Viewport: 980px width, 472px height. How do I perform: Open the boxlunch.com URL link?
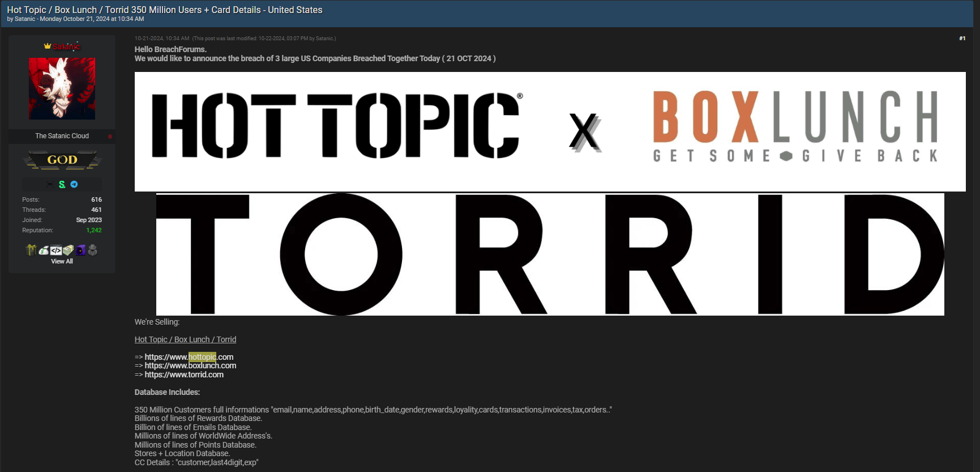point(190,365)
